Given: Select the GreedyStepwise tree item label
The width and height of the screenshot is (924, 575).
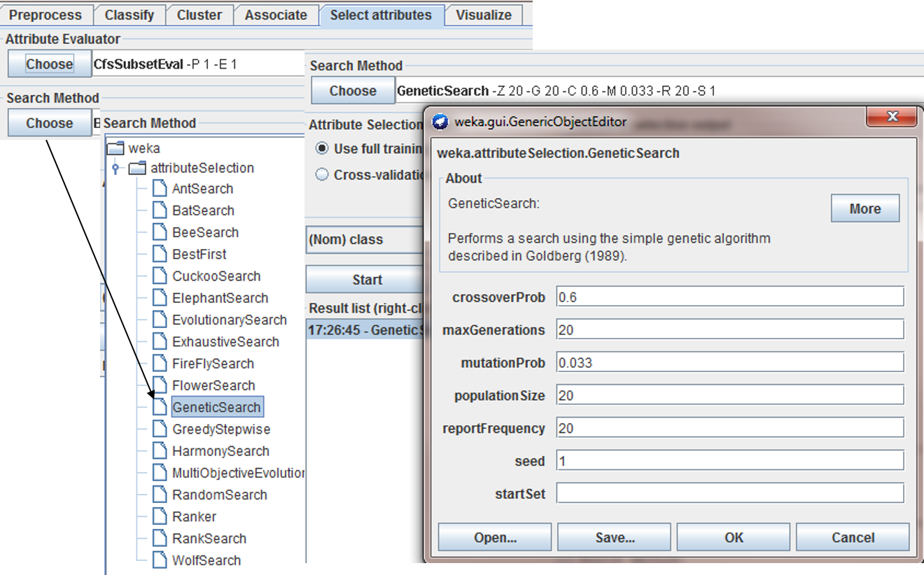Looking at the screenshot, I should click(x=221, y=430).
